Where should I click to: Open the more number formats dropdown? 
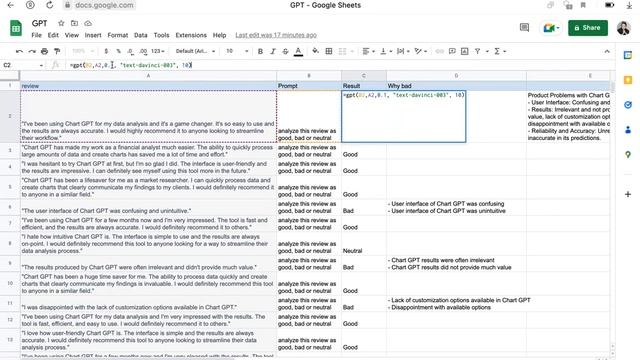click(x=158, y=51)
